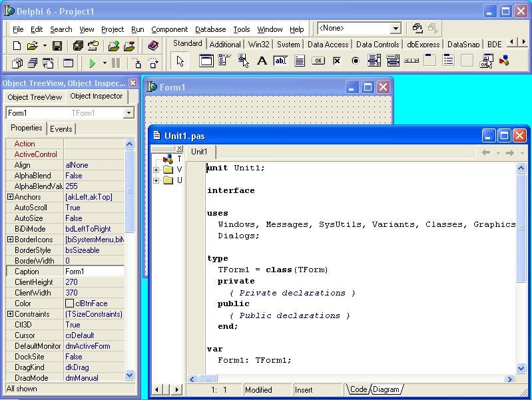Image resolution: width=532 pixels, height=400 pixels.
Task: Select the PopupMenu component icon
Action: [x=243, y=61]
